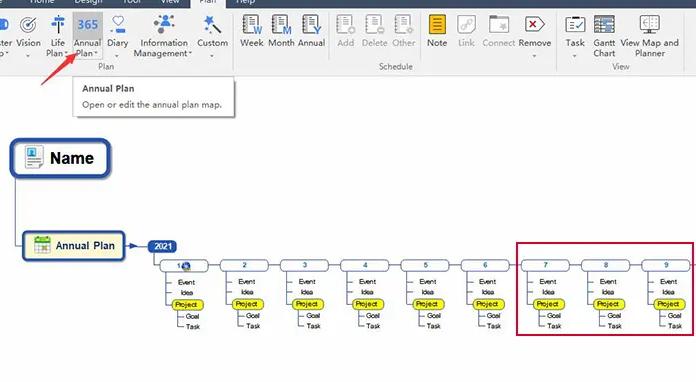The image size is (696, 382).
Task: Open the Annual Plan 365 icon
Action: (87, 24)
